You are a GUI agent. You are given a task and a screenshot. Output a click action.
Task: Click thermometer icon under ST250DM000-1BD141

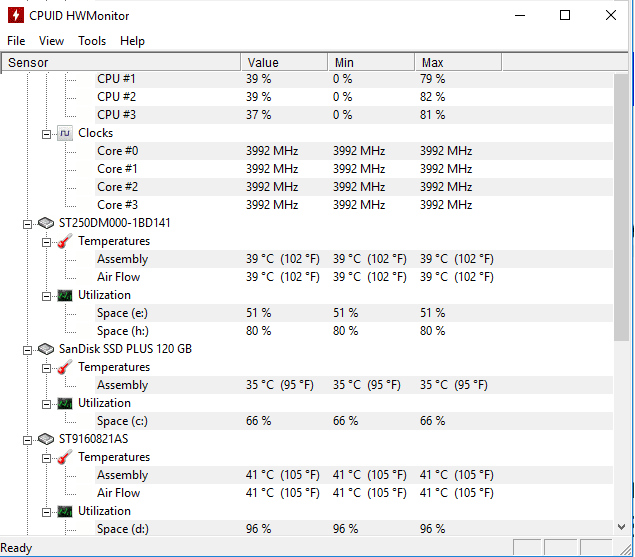(x=65, y=241)
